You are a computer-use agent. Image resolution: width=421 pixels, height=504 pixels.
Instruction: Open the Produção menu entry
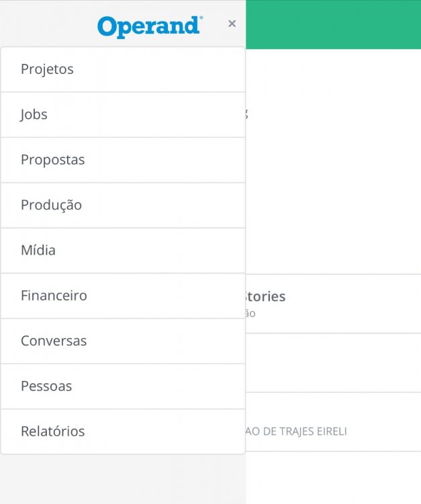click(x=123, y=205)
